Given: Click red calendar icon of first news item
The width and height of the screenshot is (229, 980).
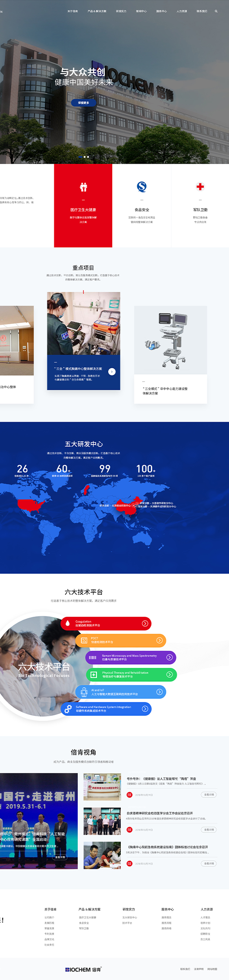Looking at the screenshot, I should pos(129,795).
